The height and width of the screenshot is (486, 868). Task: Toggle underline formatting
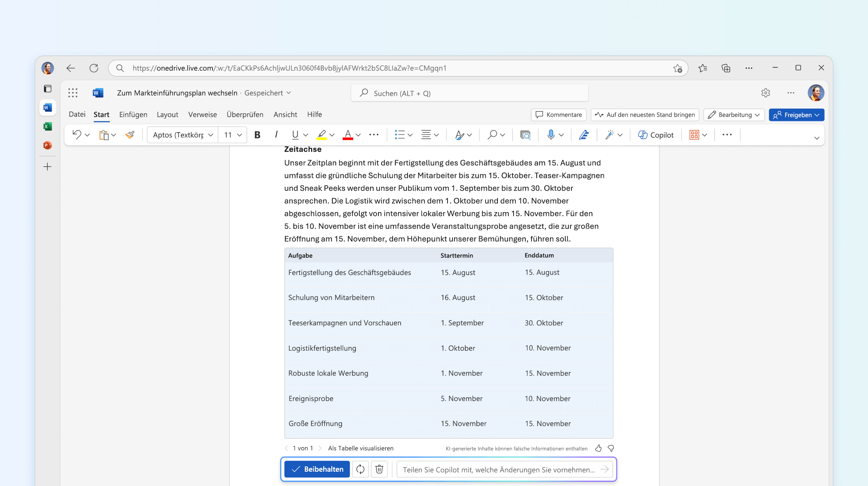coord(295,135)
